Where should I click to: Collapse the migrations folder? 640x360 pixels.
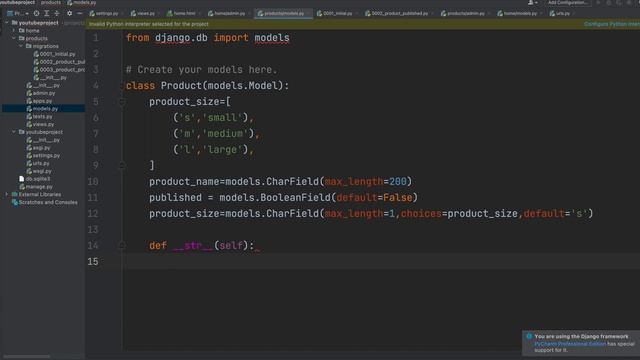click(x=21, y=46)
